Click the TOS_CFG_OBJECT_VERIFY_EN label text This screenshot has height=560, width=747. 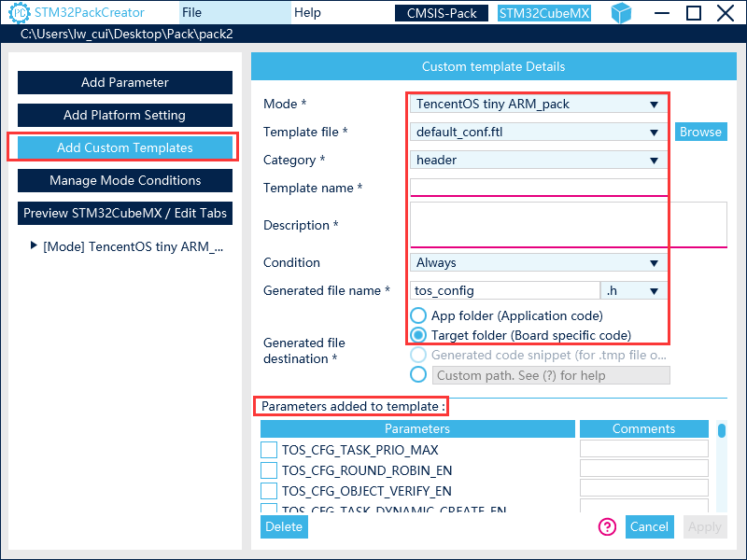[366, 491]
